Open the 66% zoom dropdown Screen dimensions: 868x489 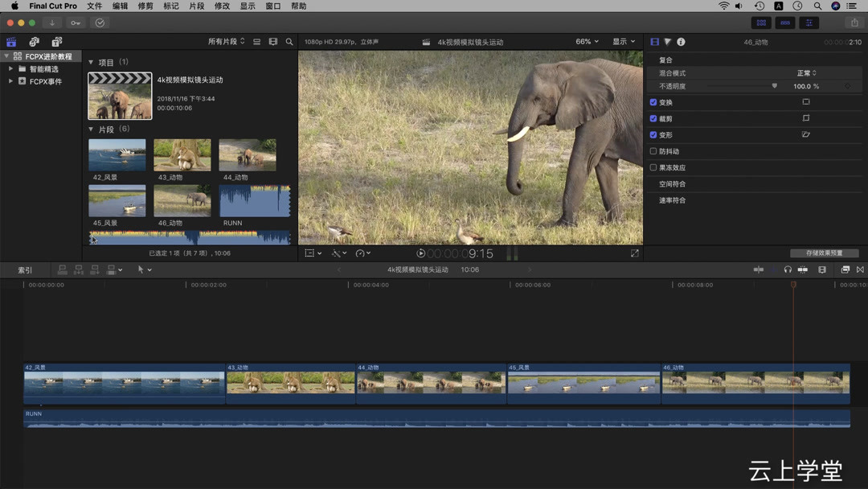[x=587, y=42]
